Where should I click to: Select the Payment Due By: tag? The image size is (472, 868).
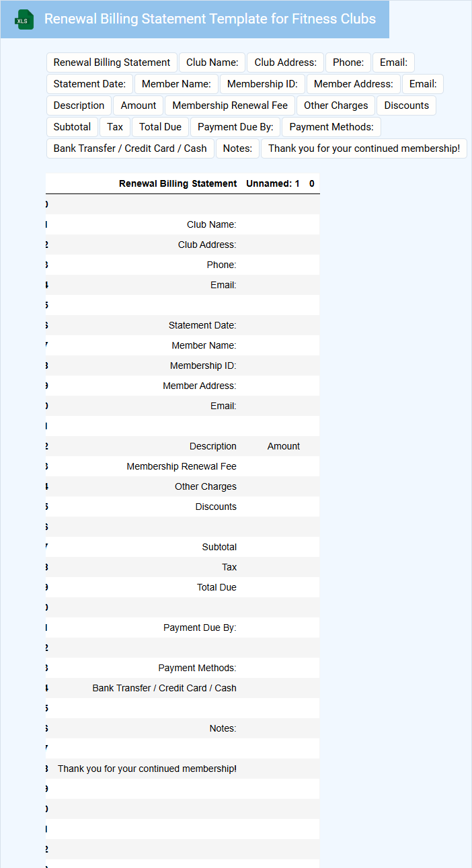(x=235, y=127)
